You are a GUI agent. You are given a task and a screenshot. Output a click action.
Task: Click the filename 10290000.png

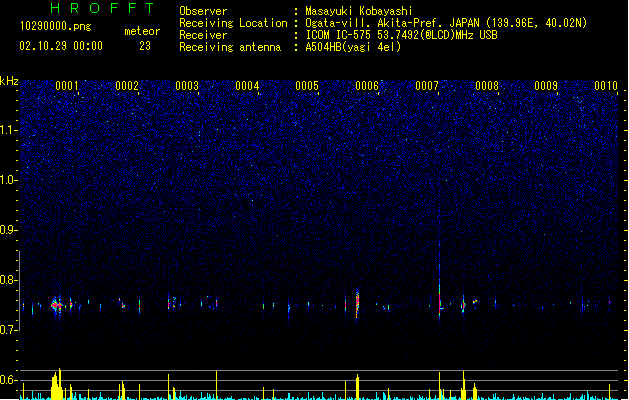[x=55, y=26]
